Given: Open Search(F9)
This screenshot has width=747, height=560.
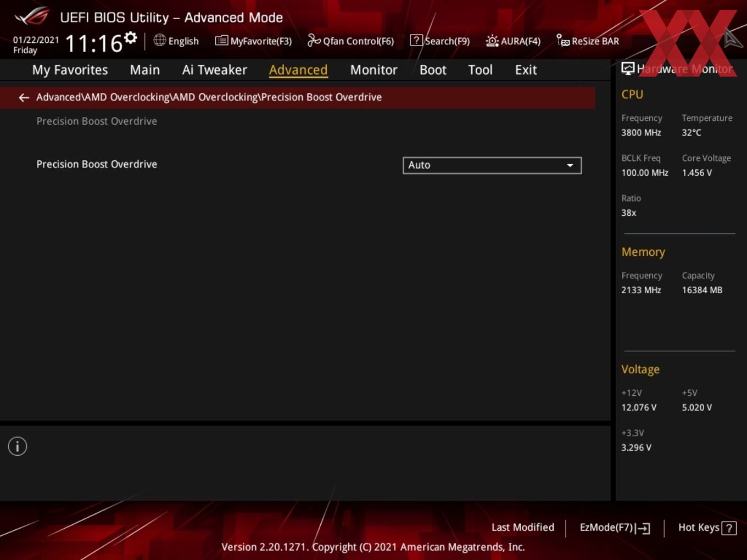Looking at the screenshot, I should coord(440,41).
